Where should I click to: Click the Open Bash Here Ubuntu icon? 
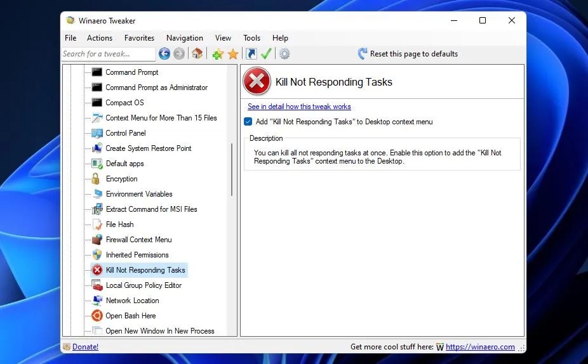pyautogui.click(x=97, y=316)
